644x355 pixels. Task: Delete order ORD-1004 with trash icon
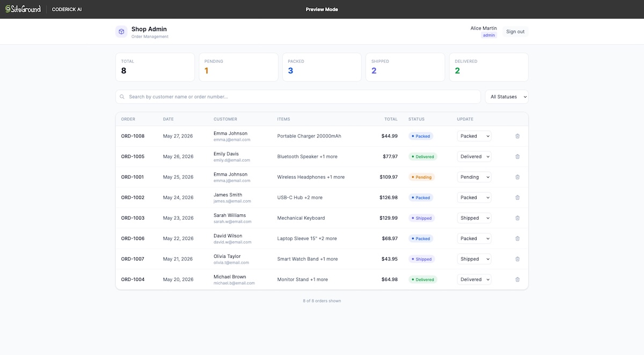[x=517, y=279]
